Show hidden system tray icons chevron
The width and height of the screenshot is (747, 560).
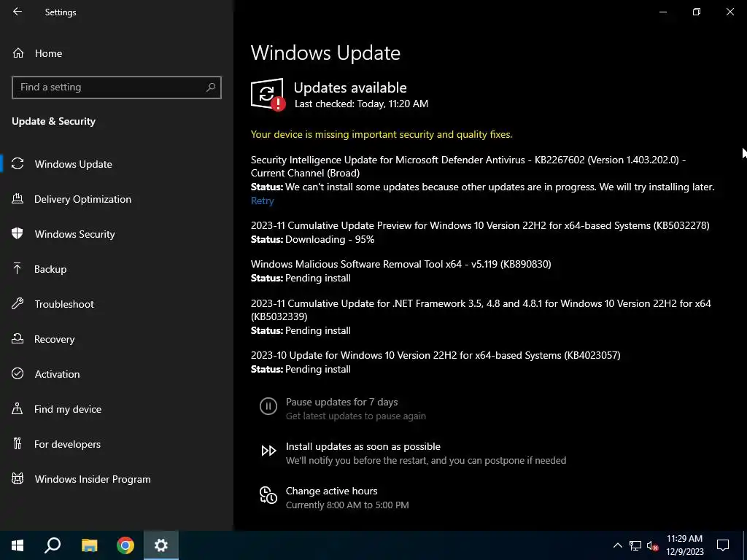(617, 545)
